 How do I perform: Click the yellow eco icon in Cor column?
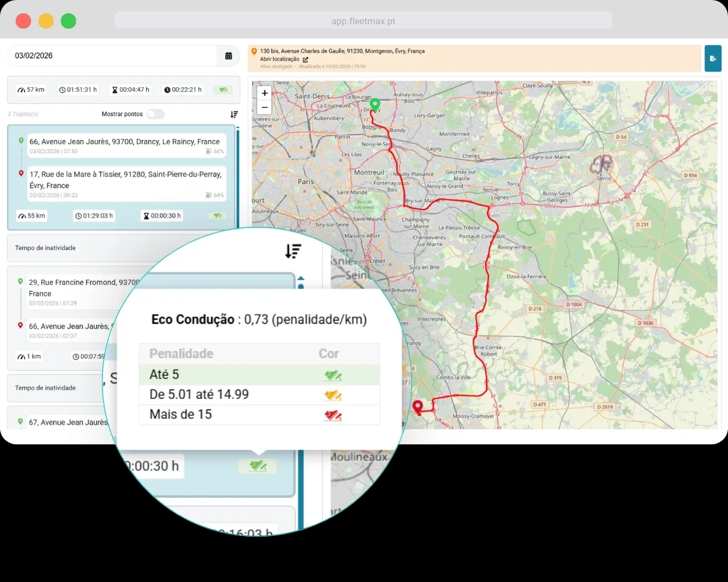click(x=332, y=395)
